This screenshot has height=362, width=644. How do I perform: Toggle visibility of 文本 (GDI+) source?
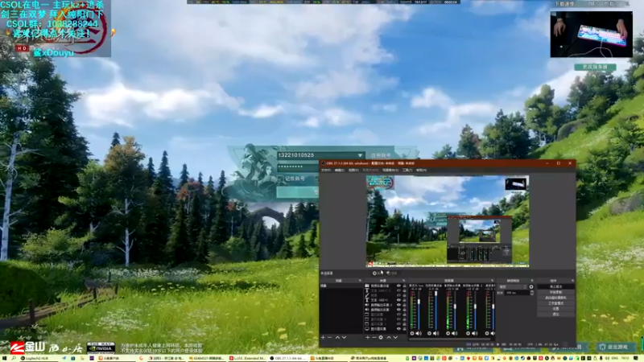[x=398, y=300]
